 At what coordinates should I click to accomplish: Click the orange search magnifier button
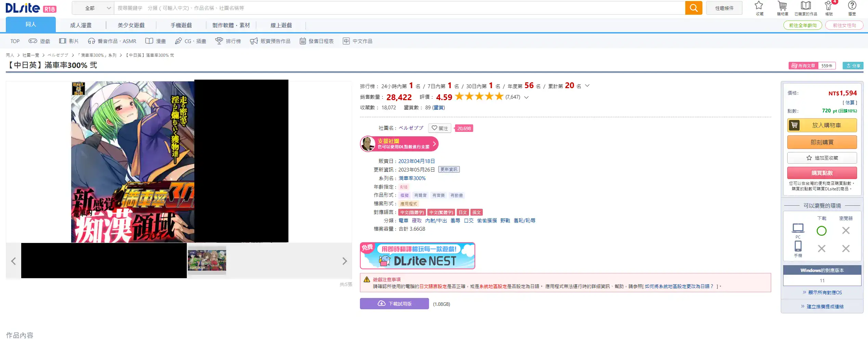pyautogui.click(x=694, y=8)
